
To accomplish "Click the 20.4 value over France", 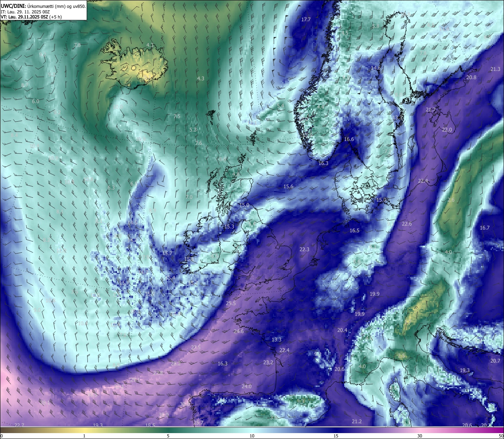I will coord(342,330).
